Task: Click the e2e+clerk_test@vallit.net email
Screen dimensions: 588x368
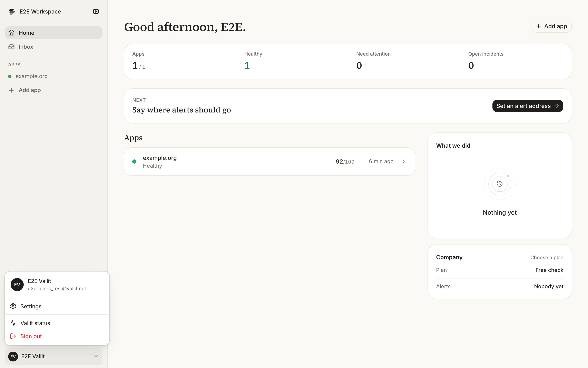Action: click(57, 289)
